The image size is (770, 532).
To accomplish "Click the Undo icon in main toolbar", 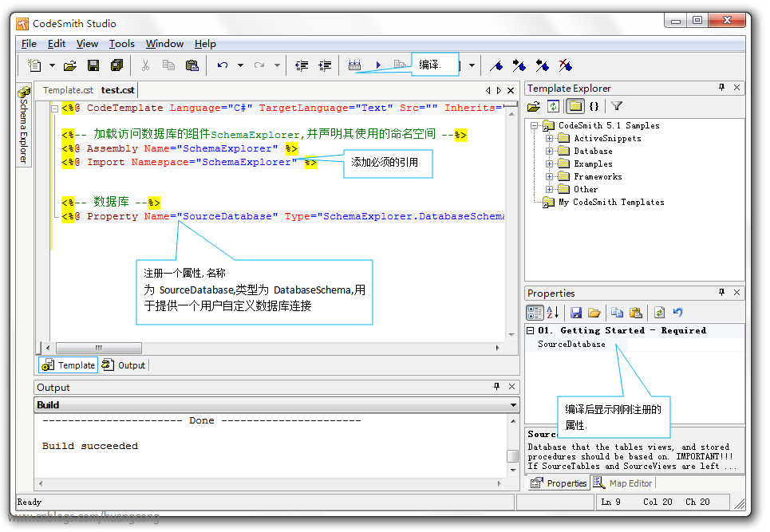I will 223,65.
